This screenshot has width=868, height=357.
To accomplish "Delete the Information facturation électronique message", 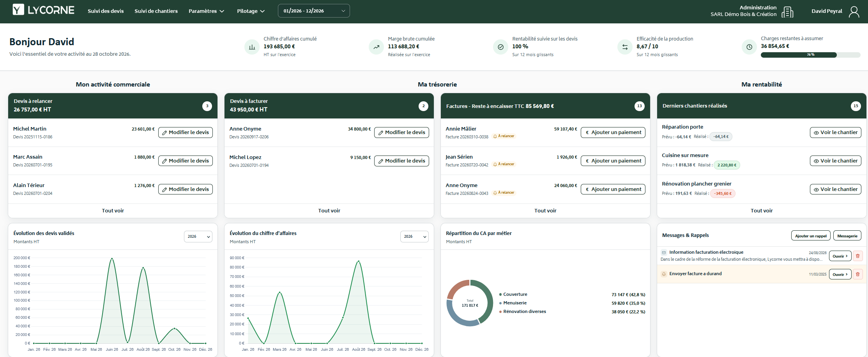I will pyautogui.click(x=857, y=256).
